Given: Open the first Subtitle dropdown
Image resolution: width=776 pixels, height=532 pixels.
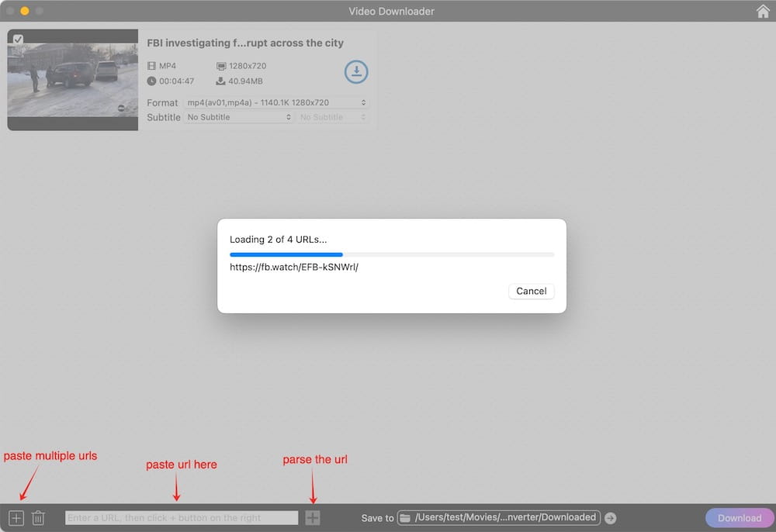Looking at the screenshot, I should (x=239, y=117).
